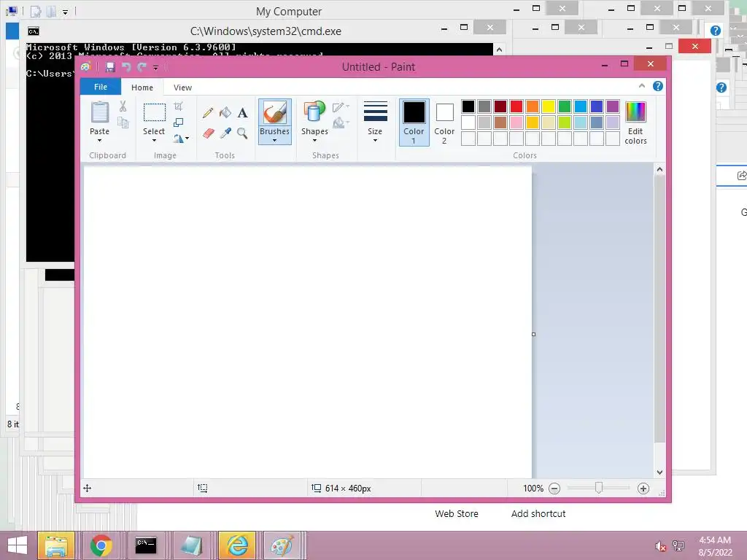Image resolution: width=747 pixels, height=560 pixels.
Task: Click the Save icon in quick access toolbar
Action: click(x=110, y=67)
